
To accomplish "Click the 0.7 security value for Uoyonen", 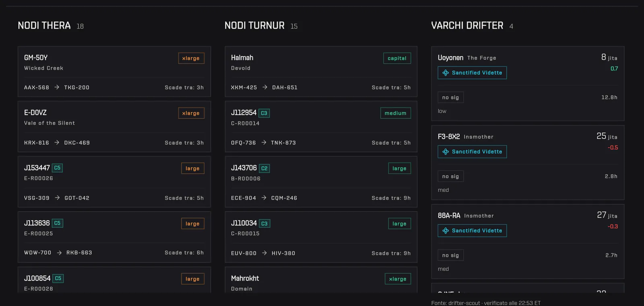I will 614,69.
